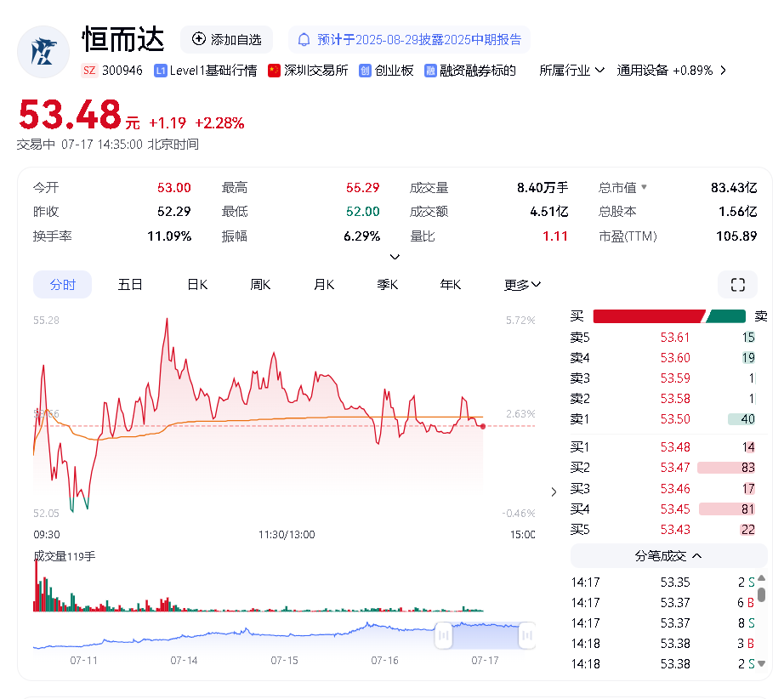Click the 恒而达 company logo icon
This screenshot has height=699, width=784.
[x=43, y=52]
